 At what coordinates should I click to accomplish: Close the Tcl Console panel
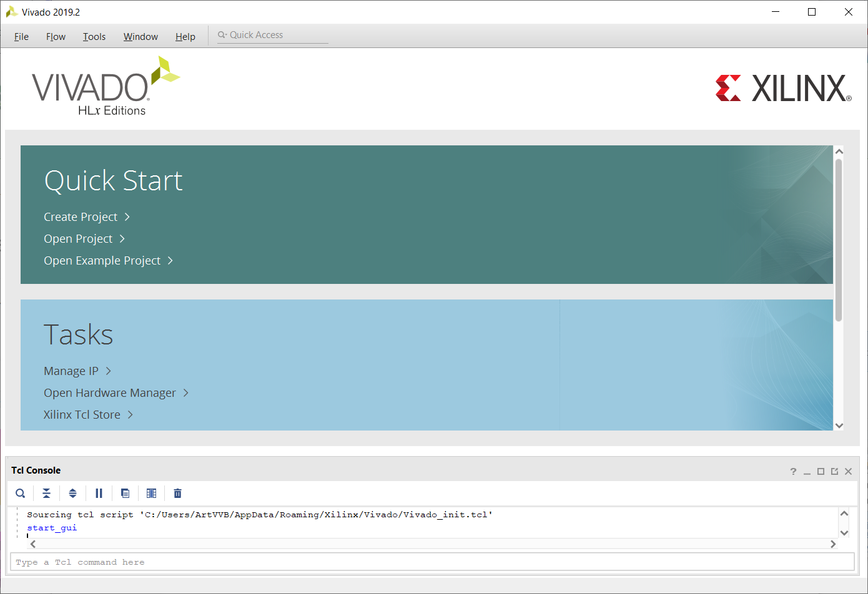click(848, 472)
